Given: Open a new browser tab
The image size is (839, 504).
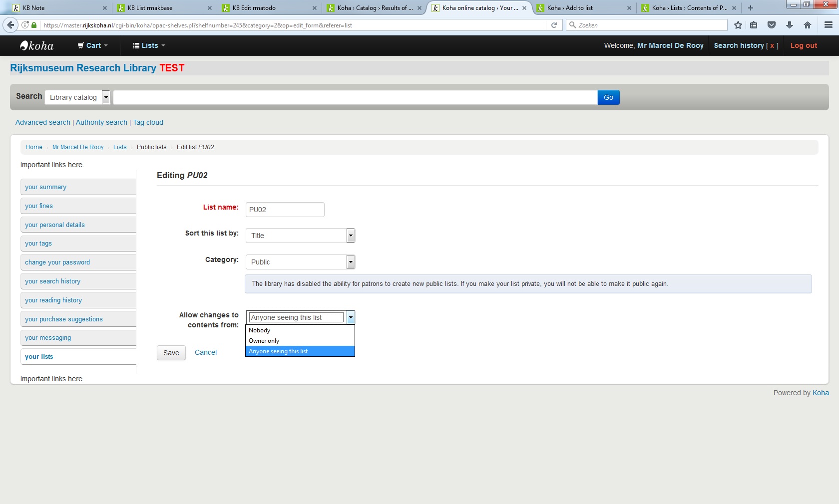Looking at the screenshot, I should pos(750,8).
